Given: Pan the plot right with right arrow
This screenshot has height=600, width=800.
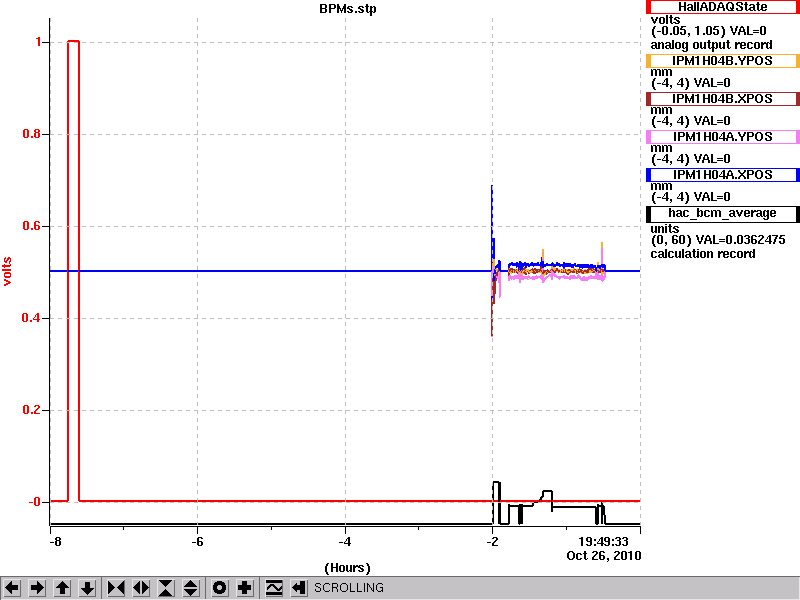Looking at the screenshot, I should [37, 588].
